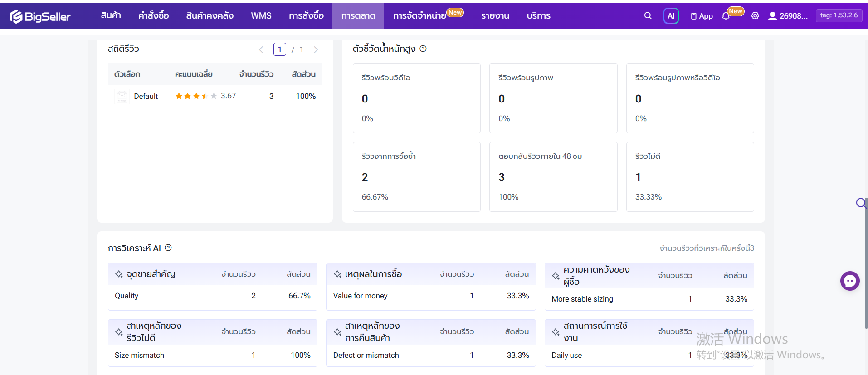Click the Defect or mismatch row
Viewport: 868px width, 375px height.
coord(431,356)
